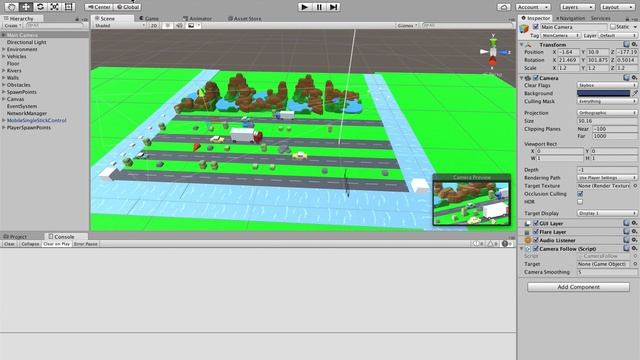Switch to the Project tab
Image resolution: width=640 pixels, height=360 pixels.
16,236
